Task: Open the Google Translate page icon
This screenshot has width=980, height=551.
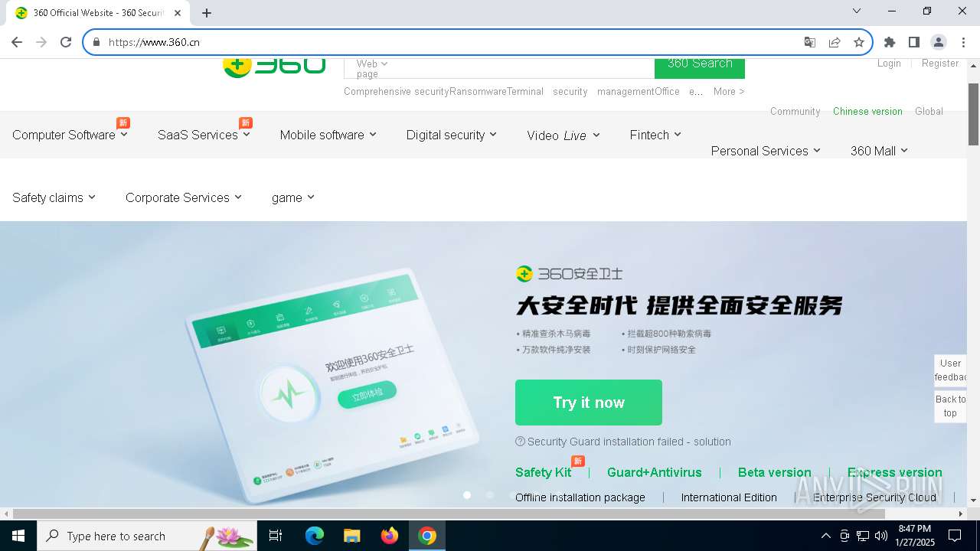Action: pos(810,42)
